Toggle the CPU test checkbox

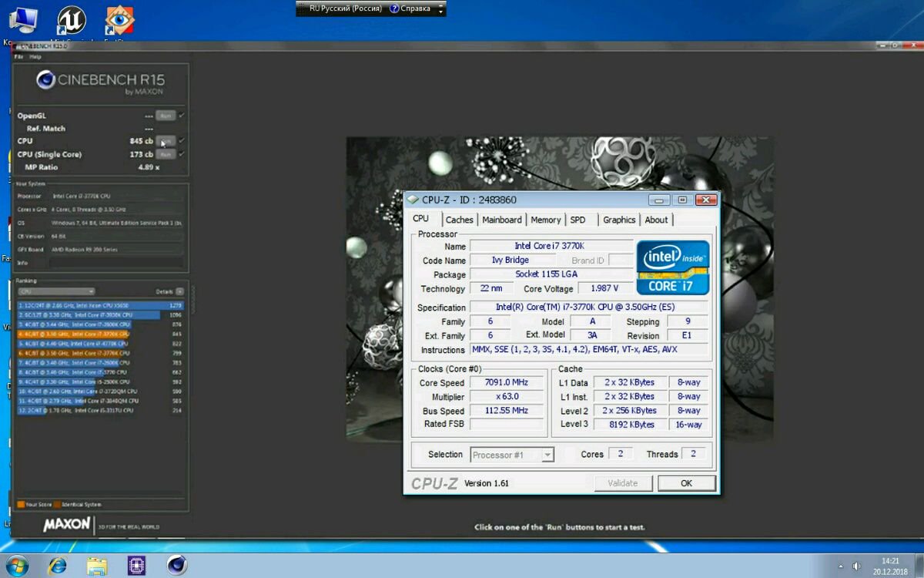[182, 141]
